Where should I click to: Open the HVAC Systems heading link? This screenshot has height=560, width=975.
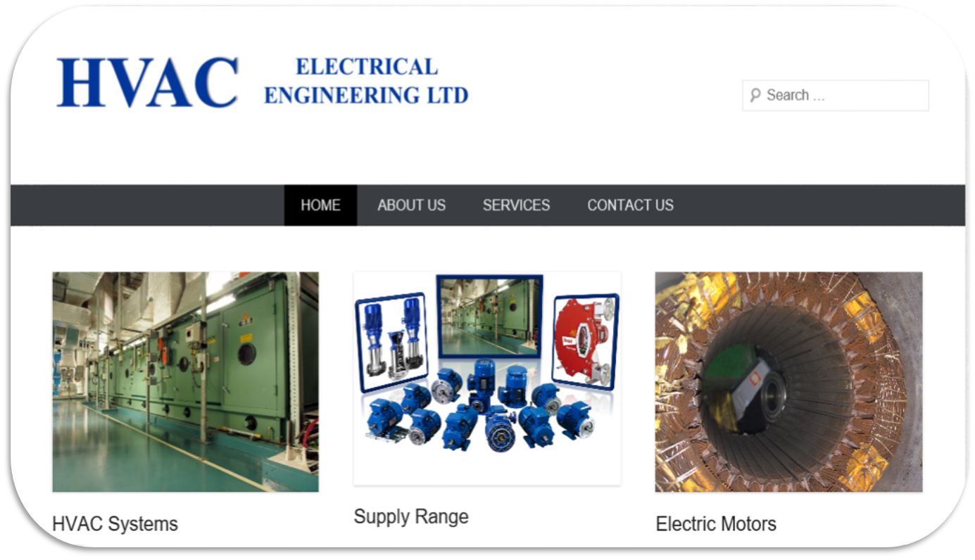tap(115, 524)
